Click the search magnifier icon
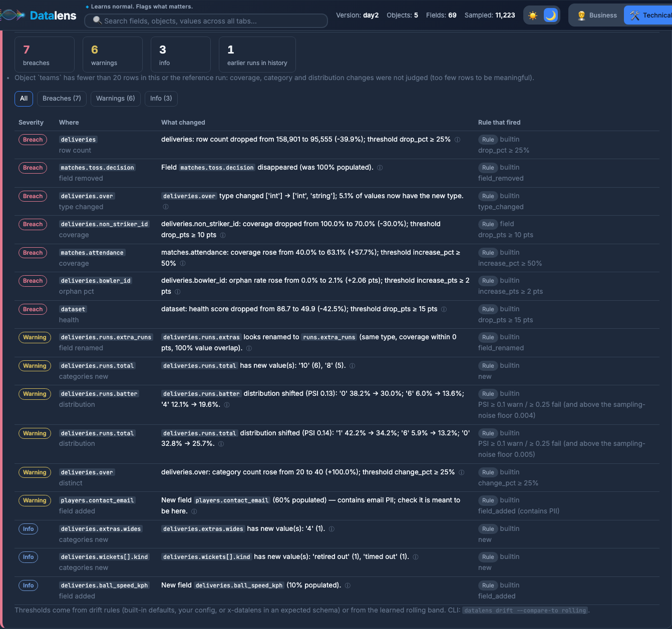Screen dimensions: 672x629 (98, 21)
